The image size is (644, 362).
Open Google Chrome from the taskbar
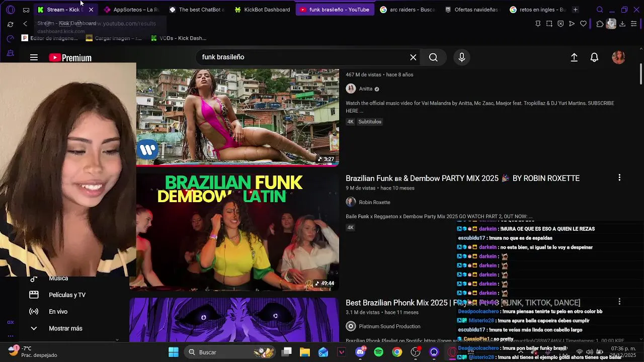[x=397, y=352]
